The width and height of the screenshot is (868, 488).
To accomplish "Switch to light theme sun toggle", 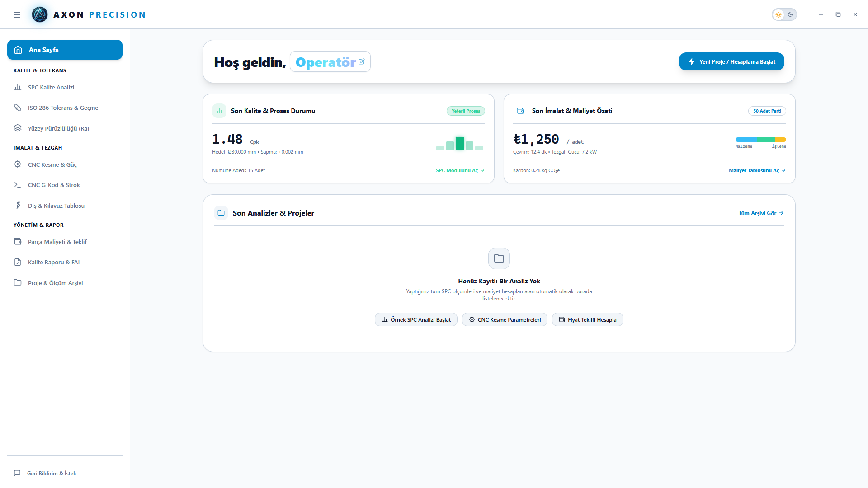I will (x=778, y=14).
